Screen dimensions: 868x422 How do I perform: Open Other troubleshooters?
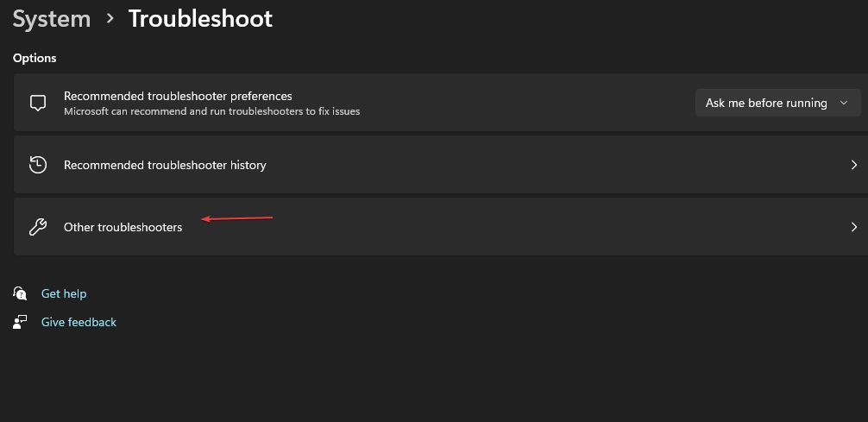tap(123, 227)
